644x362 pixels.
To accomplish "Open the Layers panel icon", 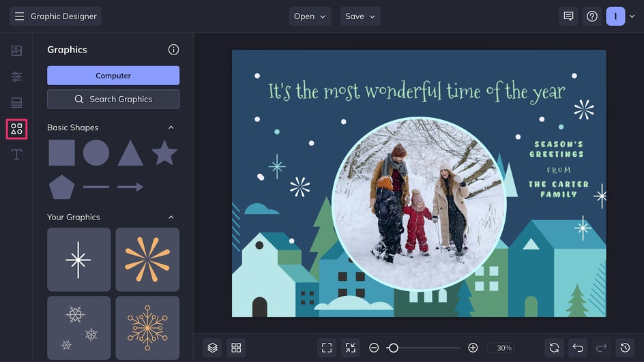I will tap(212, 348).
